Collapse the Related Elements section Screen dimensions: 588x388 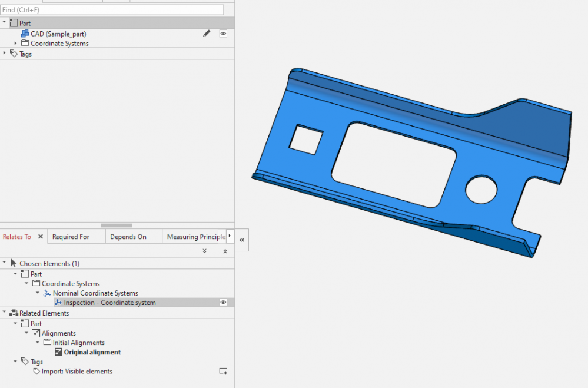pyautogui.click(x=5, y=313)
